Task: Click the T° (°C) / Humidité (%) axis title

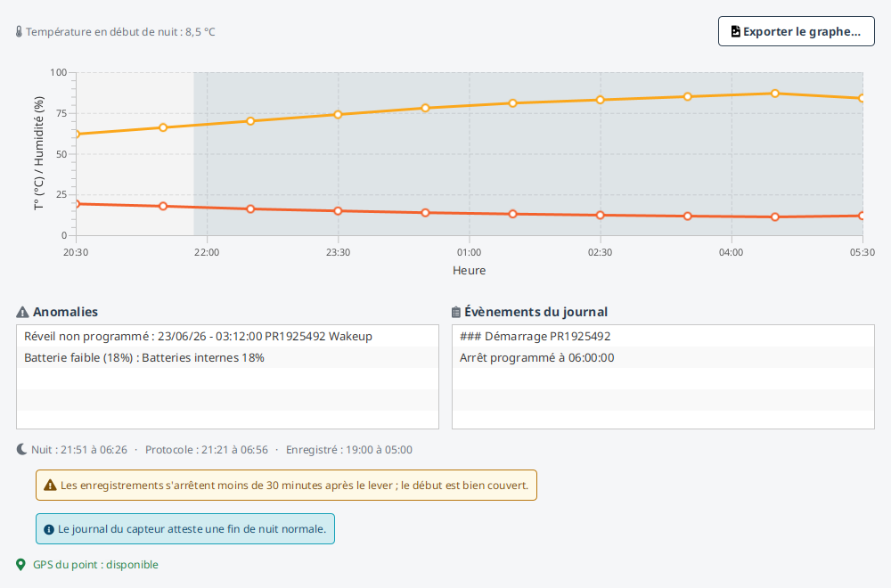Action: [x=38, y=153]
